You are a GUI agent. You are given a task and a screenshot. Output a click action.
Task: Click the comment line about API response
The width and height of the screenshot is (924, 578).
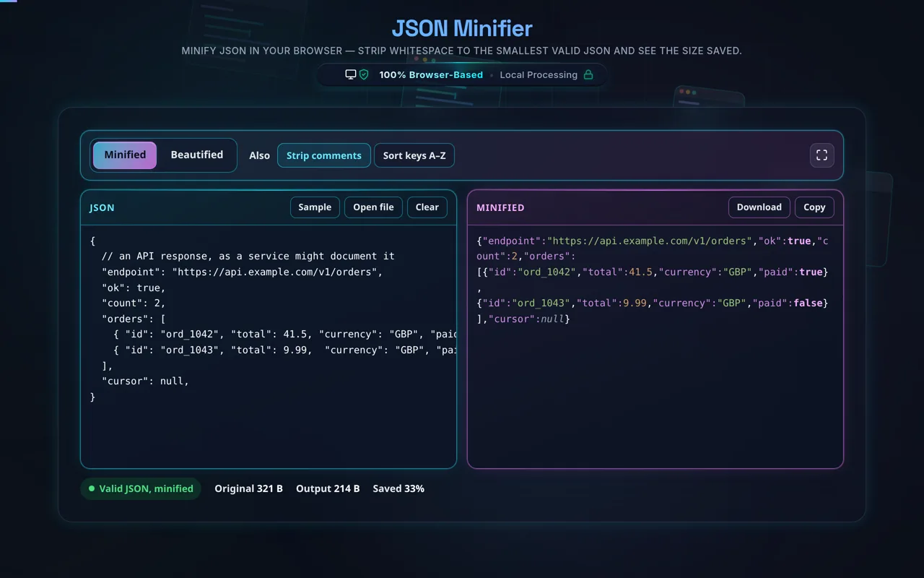(x=248, y=256)
